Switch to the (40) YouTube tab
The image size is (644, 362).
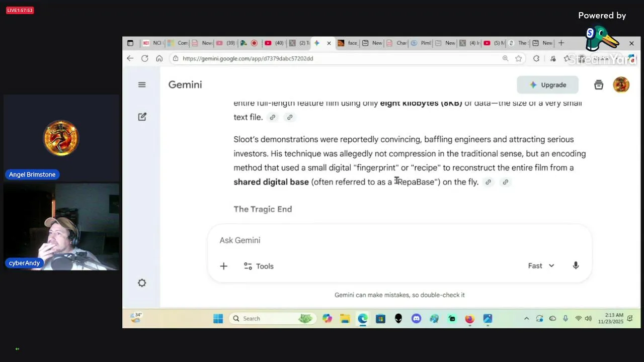[x=274, y=43]
